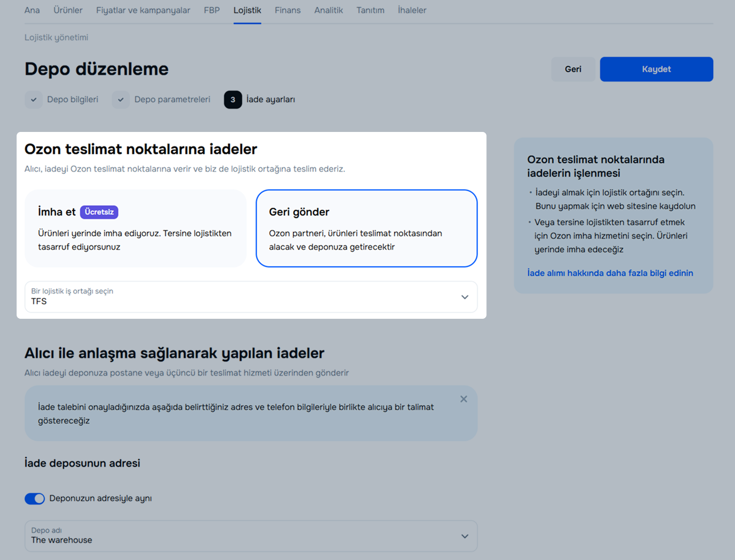Image resolution: width=735 pixels, height=560 pixels.
Task: Open the Finans tab
Action: pos(287,10)
